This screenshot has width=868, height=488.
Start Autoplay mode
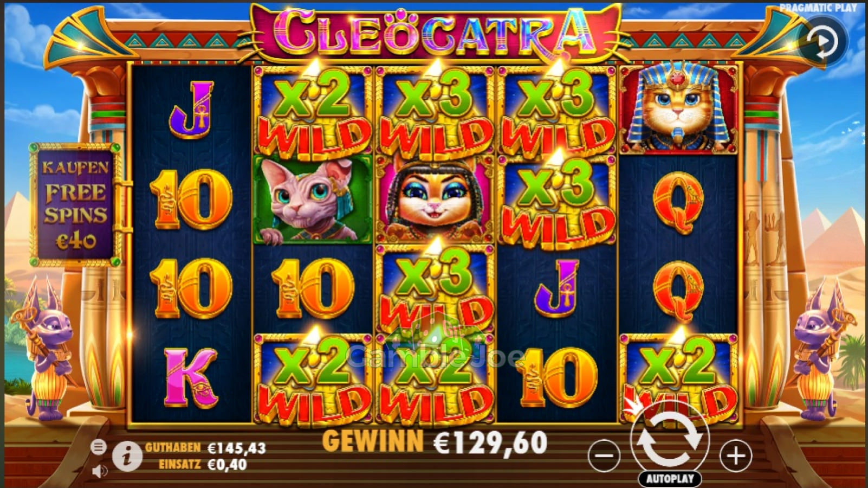(x=670, y=479)
